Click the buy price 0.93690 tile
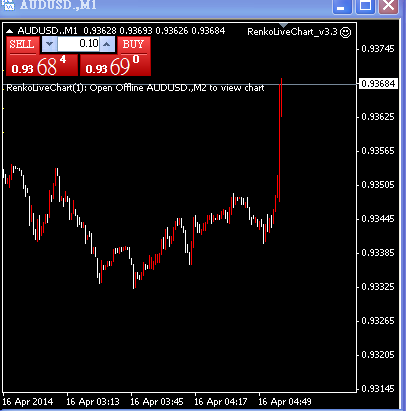The height and width of the screenshot is (411, 406). [x=115, y=65]
